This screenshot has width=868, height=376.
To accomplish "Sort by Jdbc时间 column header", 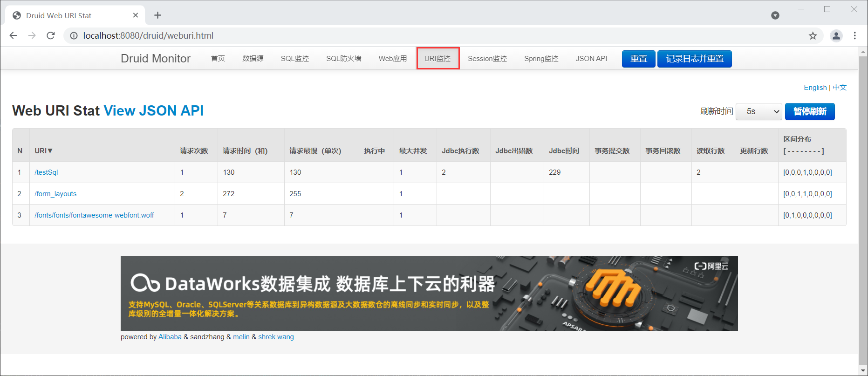I will point(564,151).
